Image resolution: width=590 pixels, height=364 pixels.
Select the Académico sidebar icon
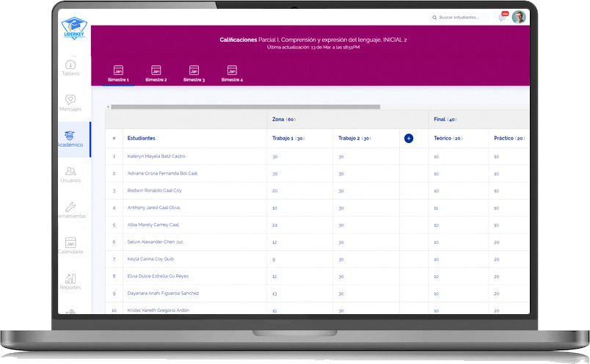click(x=70, y=136)
